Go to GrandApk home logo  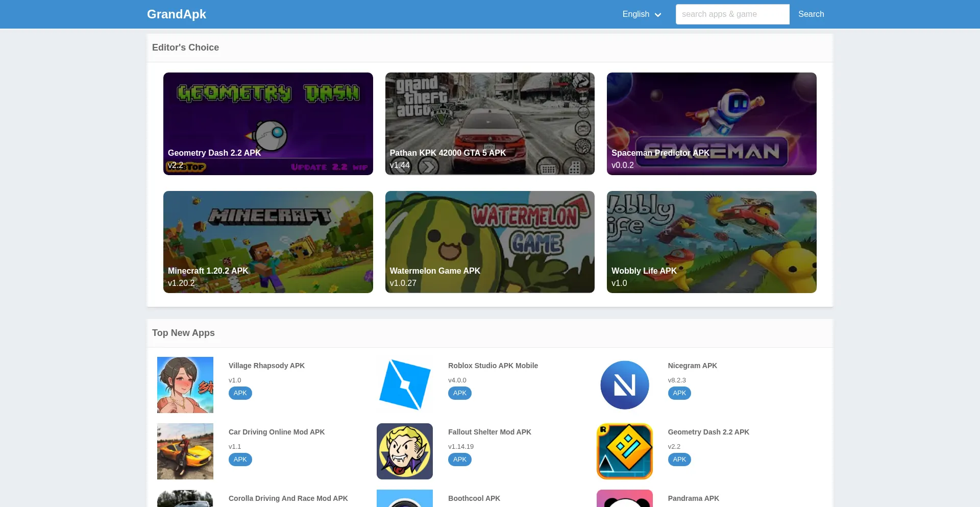click(x=176, y=14)
